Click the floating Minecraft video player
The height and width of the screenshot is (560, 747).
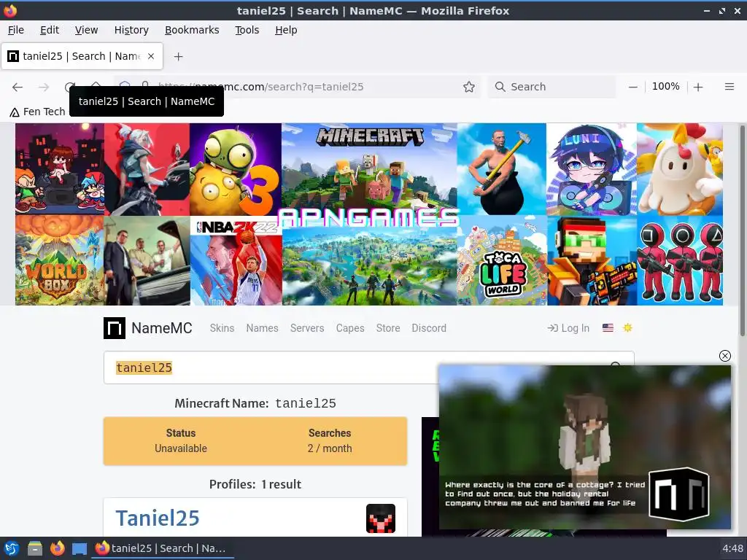pyautogui.click(x=584, y=447)
